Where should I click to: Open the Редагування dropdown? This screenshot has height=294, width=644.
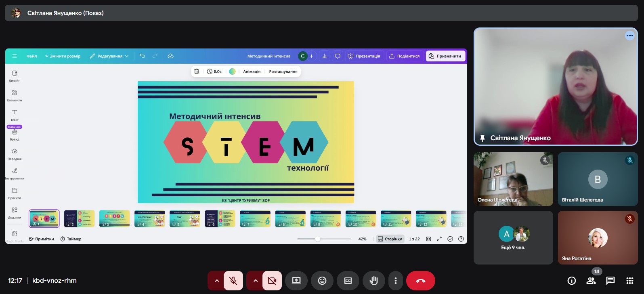click(x=109, y=56)
